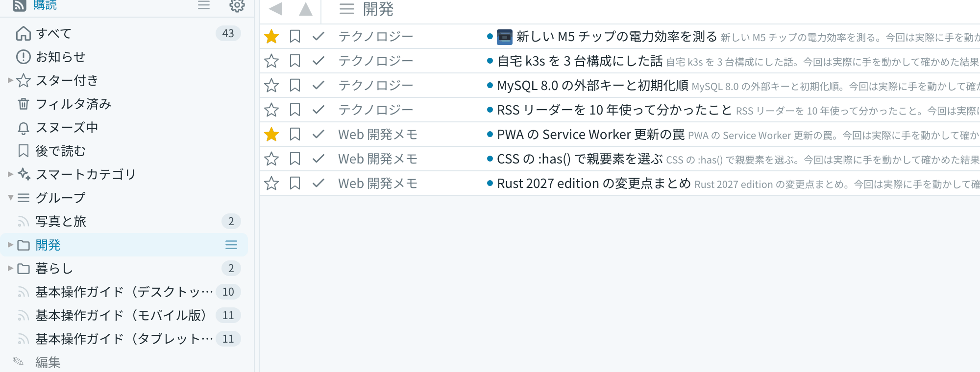Click the 購読 header link
Screen dimensions: 980x372
click(45, 5)
